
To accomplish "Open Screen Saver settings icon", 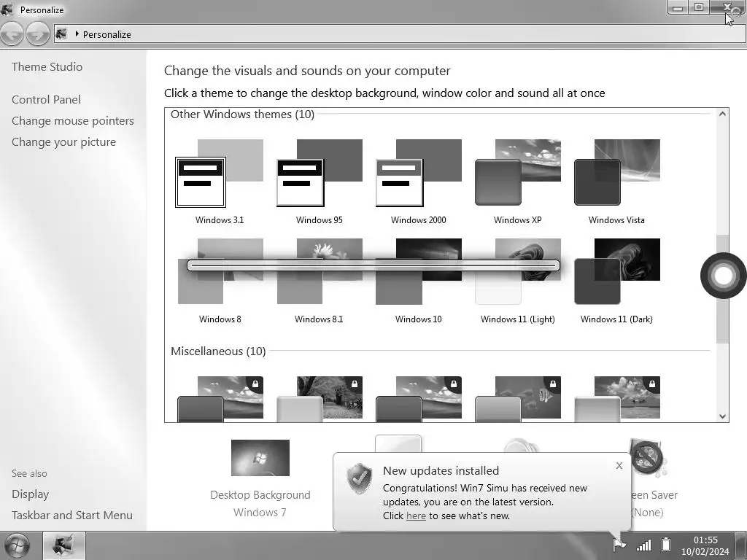I will point(646,458).
